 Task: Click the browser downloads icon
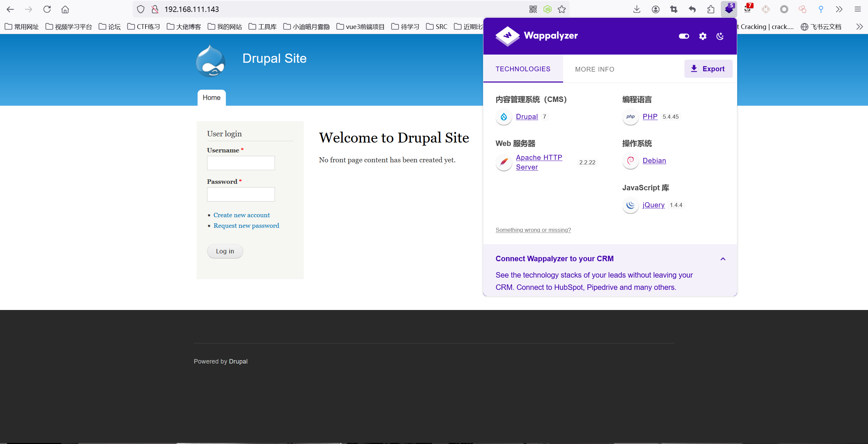(637, 9)
